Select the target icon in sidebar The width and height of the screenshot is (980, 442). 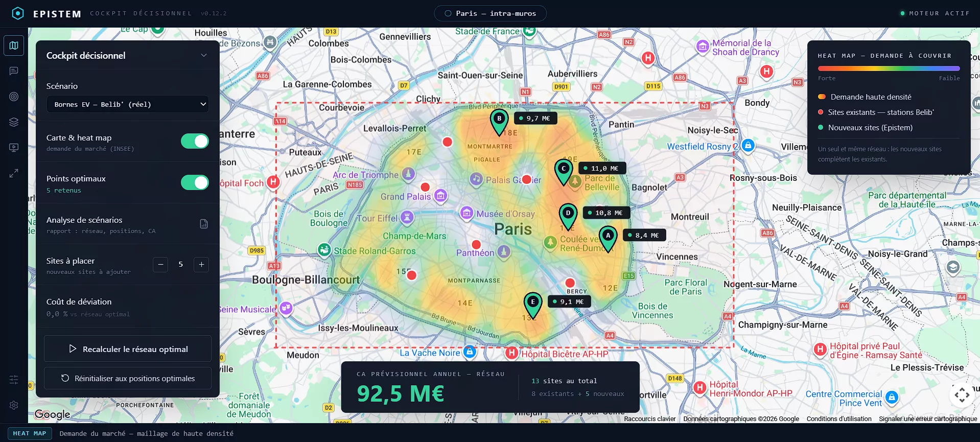point(14,97)
